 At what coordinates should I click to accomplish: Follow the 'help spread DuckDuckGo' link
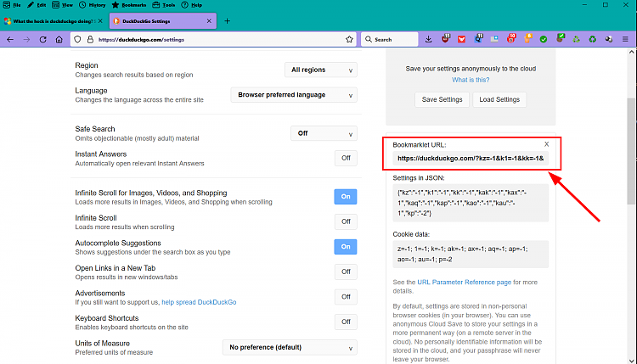click(199, 302)
